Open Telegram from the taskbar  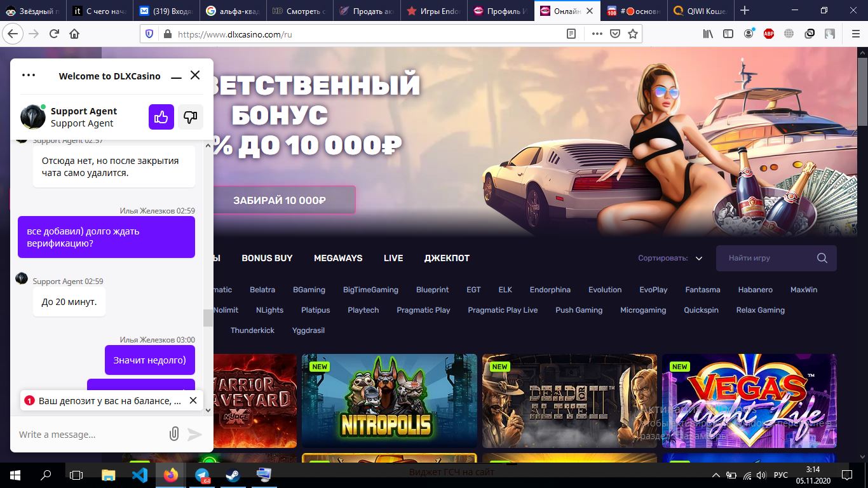pos(202,475)
